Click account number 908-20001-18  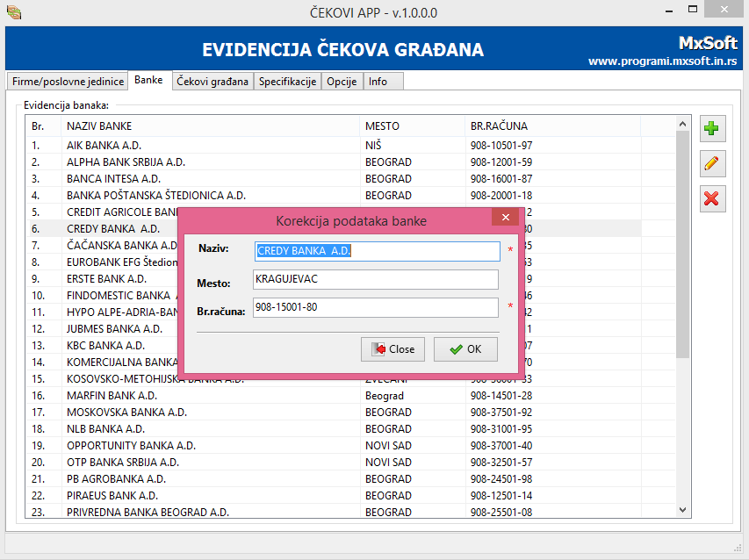point(501,195)
